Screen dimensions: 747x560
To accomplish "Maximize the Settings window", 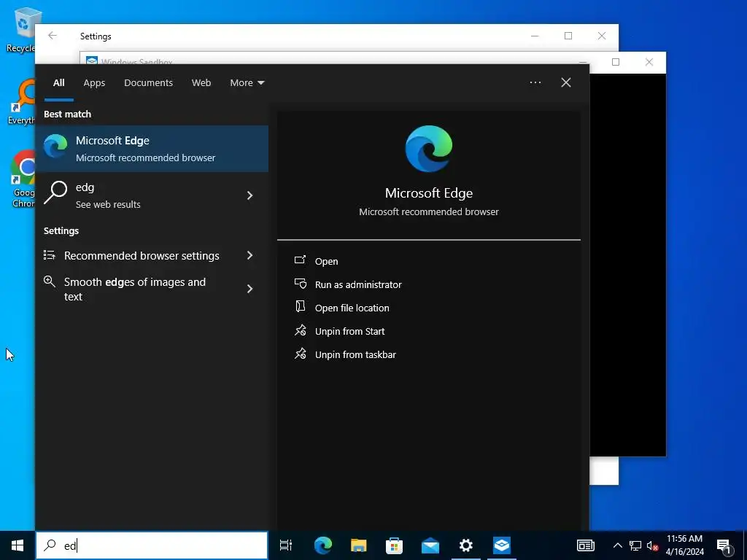I will (568, 36).
